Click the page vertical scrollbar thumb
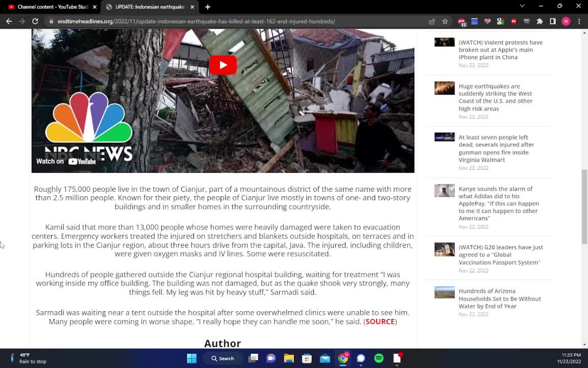Viewport: 588px width, 368px height. pos(584,206)
